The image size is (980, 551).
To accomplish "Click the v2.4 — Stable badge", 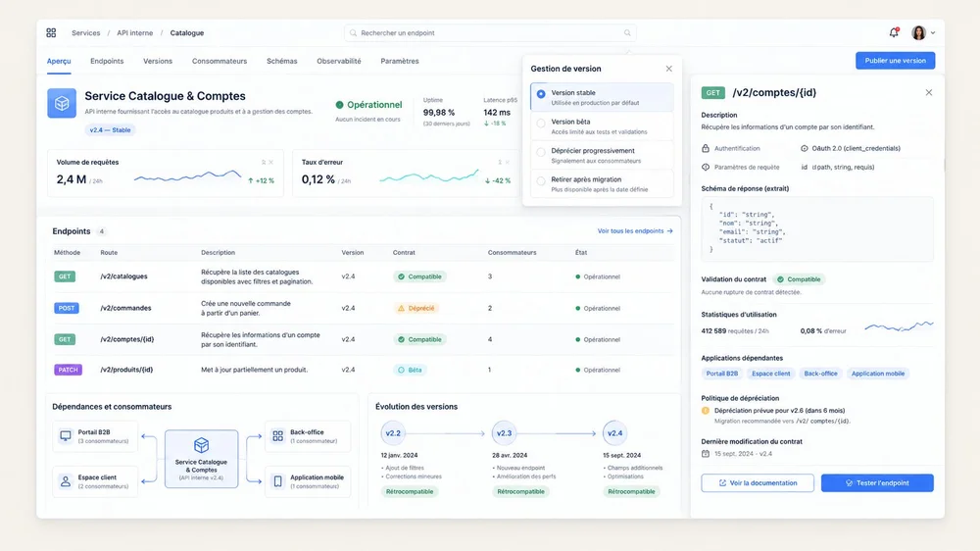I will point(110,130).
